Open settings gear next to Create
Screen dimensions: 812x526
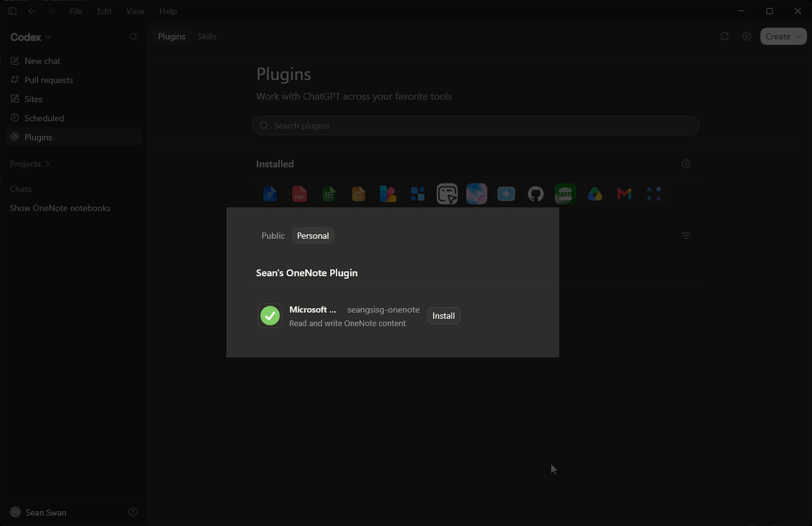(x=747, y=36)
